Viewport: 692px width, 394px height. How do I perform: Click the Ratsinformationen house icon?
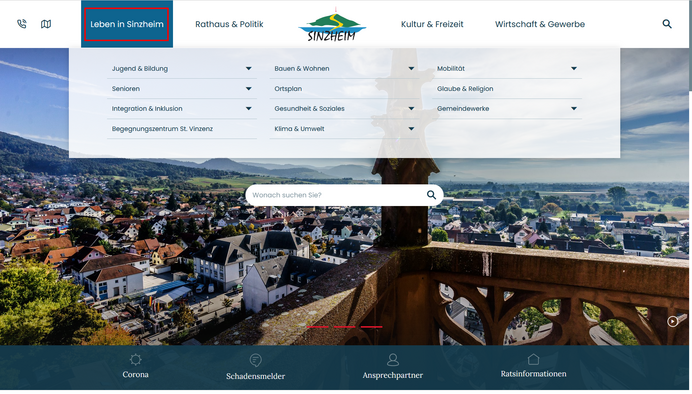(x=533, y=359)
